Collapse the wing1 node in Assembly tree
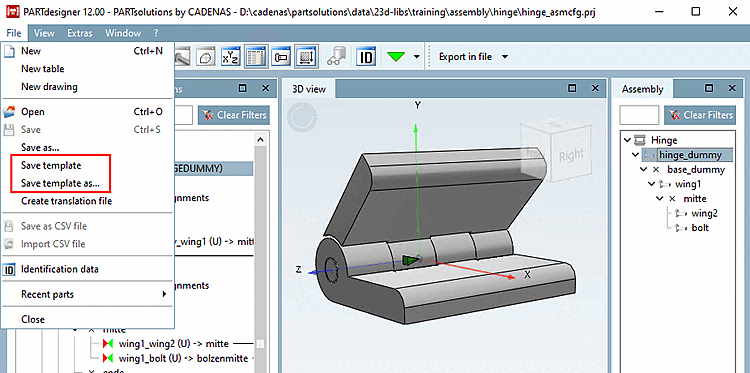The image size is (750, 373). 651,184
